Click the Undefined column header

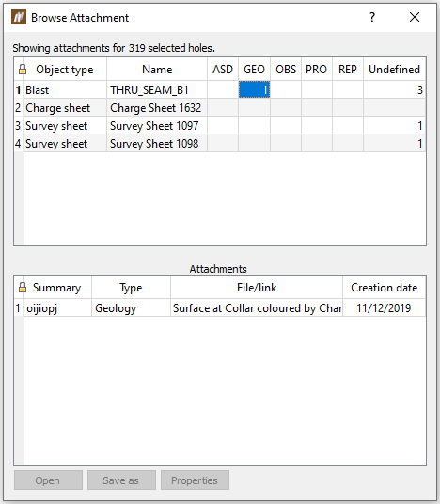tap(394, 70)
